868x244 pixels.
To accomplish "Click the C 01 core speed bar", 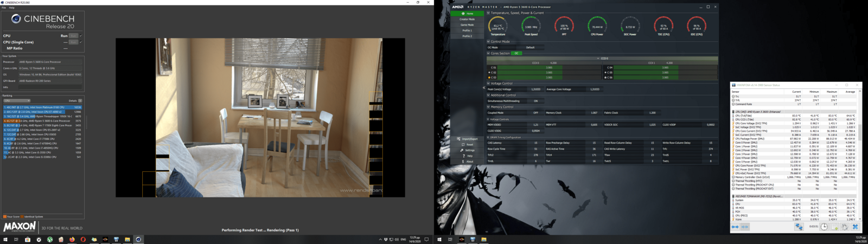I will tap(549, 68).
